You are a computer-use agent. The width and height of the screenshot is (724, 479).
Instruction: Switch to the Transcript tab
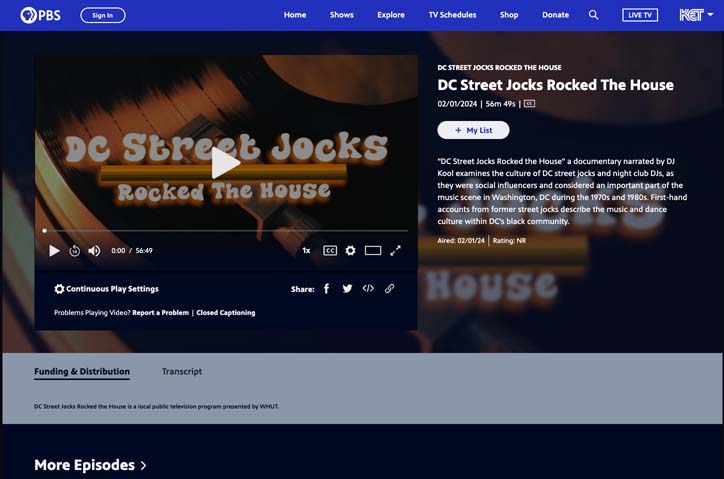pos(181,371)
